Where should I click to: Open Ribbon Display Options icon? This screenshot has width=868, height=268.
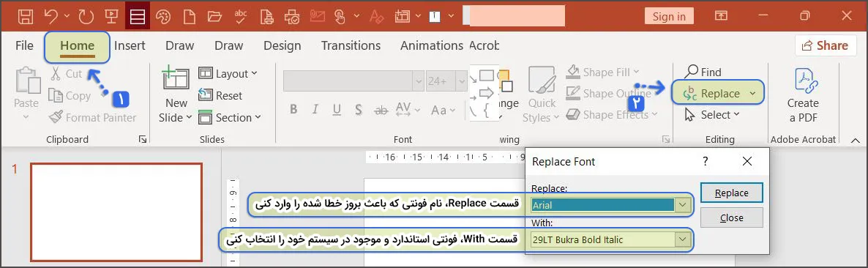[x=721, y=16]
